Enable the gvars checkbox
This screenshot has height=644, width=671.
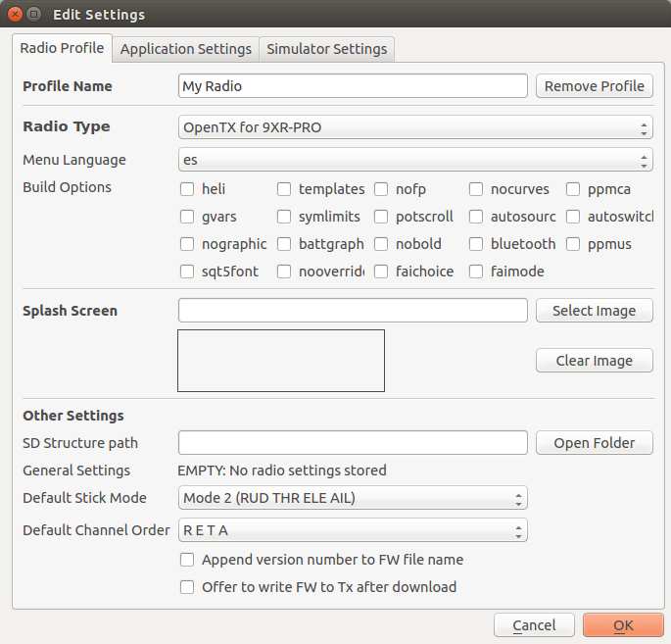[x=187, y=217]
